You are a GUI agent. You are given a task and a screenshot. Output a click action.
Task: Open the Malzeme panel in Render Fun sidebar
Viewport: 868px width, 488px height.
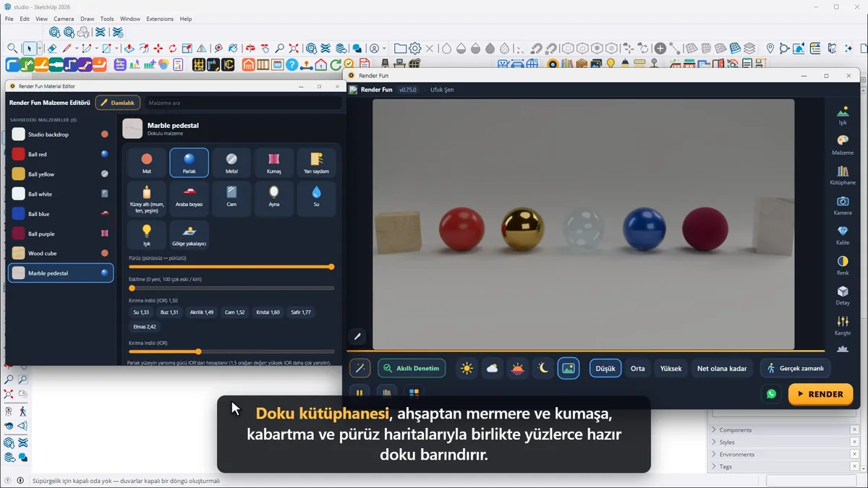coord(843,145)
